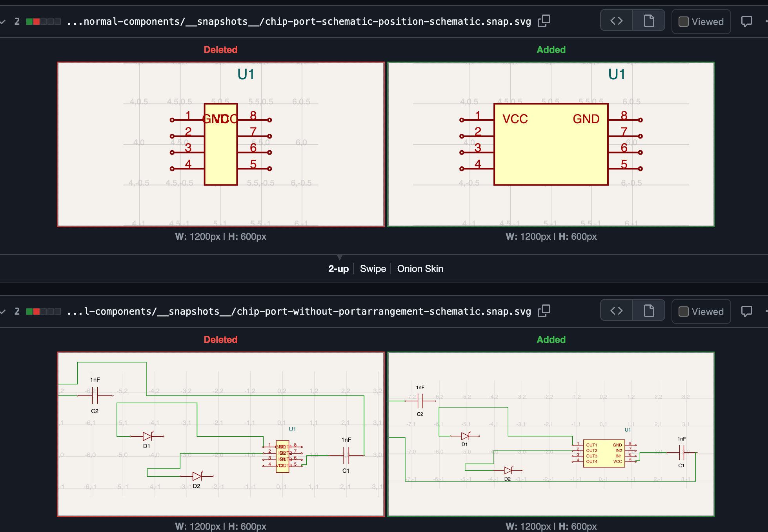Viewport: 768px width, 532px height.
Task: Copy chip-port-without-portarrangement file path
Action: click(x=544, y=311)
